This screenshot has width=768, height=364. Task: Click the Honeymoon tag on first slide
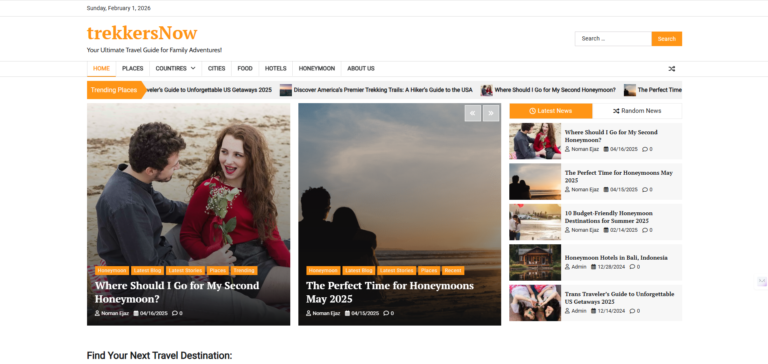click(x=112, y=270)
